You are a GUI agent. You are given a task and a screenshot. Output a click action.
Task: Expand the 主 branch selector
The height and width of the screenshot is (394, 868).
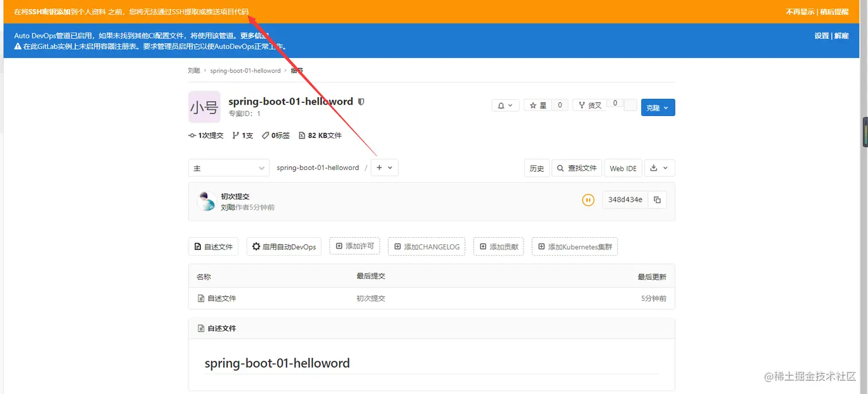click(x=228, y=168)
